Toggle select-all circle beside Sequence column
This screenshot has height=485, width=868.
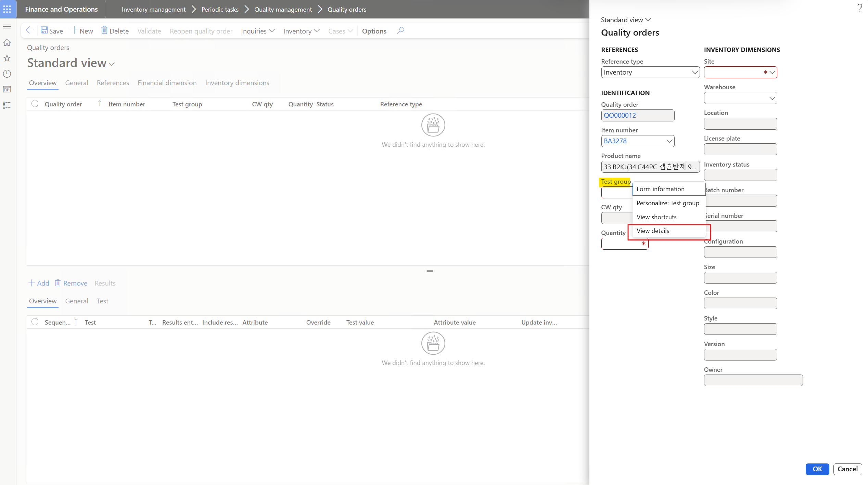coord(35,322)
